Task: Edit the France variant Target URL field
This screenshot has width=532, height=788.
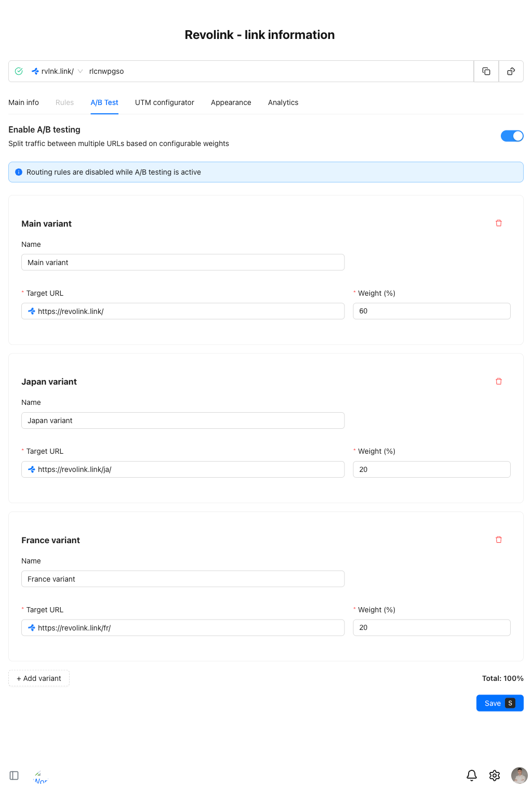Action: pyautogui.click(x=183, y=628)
